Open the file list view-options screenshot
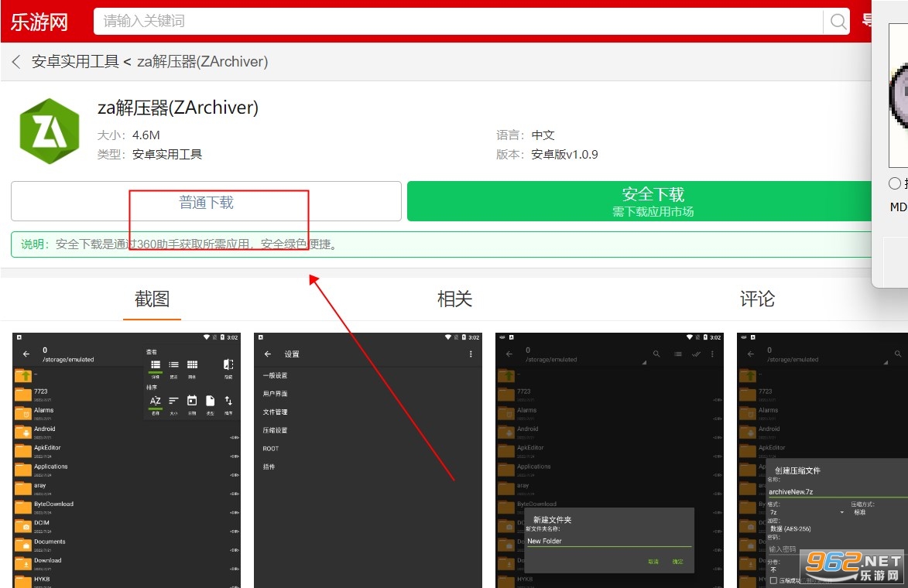 (x=126, y=460)
